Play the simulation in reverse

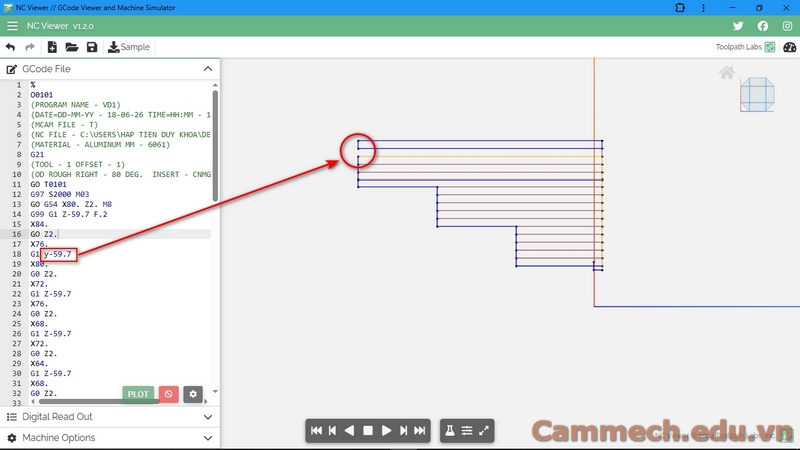click(x=349, y=431)
